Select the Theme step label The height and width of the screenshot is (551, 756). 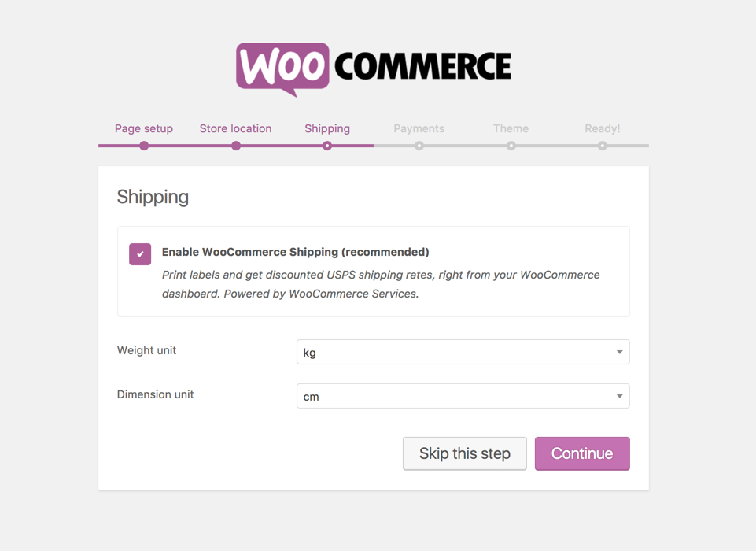click(x=511, y=128)
